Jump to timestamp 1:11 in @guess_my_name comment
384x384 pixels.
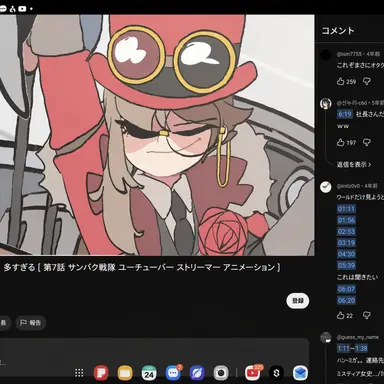[x=343, y=349]
